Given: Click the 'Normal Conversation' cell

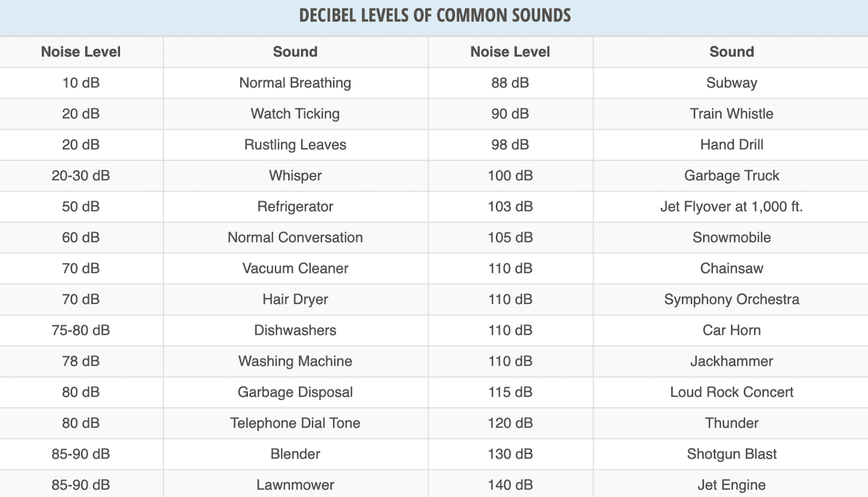Looking at the screenshot, I should click(x=295, y=238).
